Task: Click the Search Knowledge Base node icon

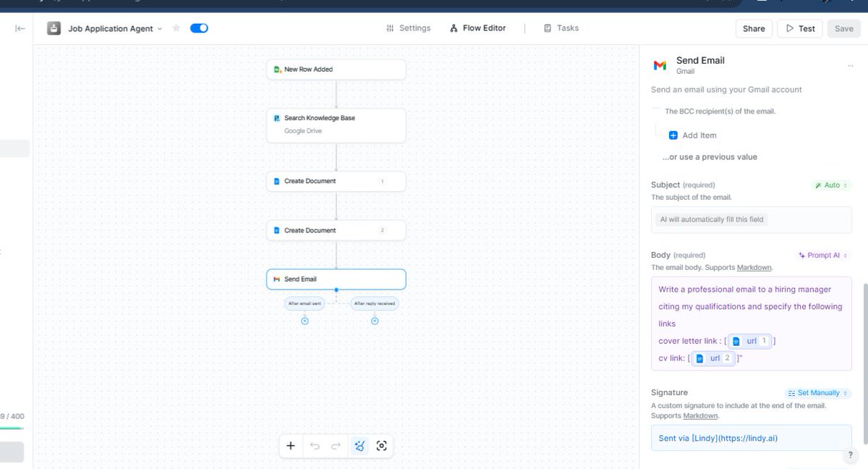Action: 277,118
